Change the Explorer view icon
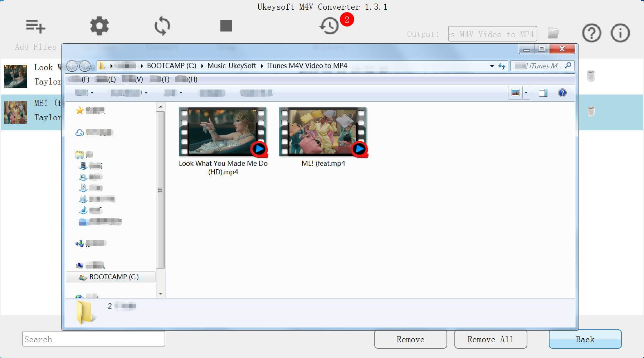644x358 pixels. point(516,93)
